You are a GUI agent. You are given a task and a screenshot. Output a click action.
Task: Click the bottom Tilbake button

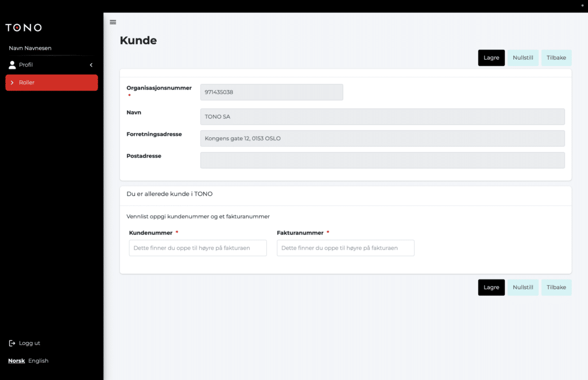(x=556, y=288)
